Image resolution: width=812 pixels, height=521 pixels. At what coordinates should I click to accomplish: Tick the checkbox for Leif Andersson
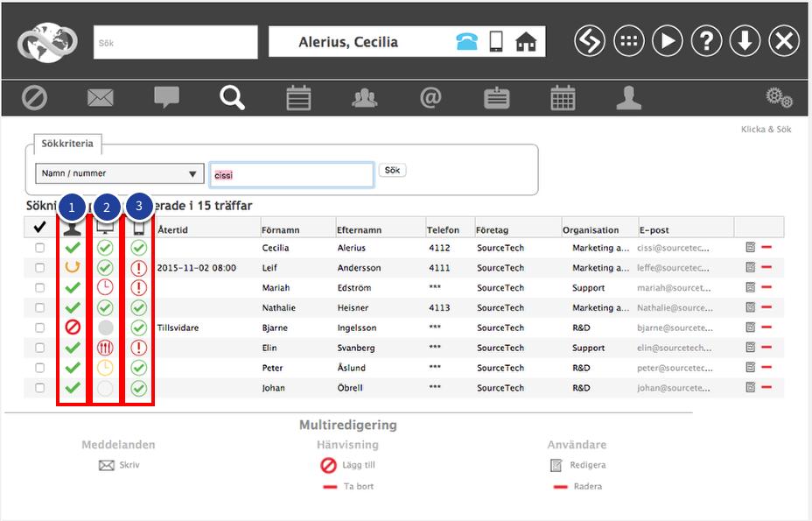coord(40,267)
